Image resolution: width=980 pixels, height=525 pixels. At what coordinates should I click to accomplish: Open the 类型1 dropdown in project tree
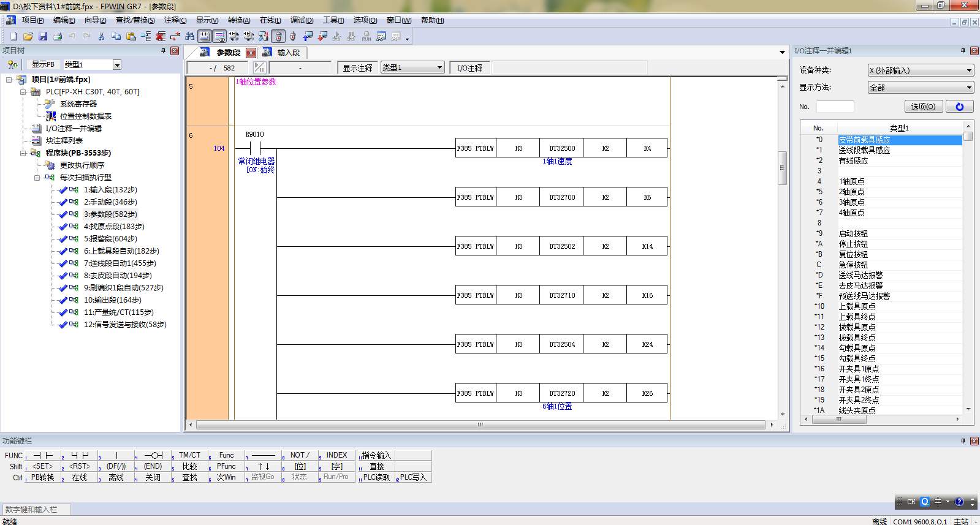coord(117,64)
